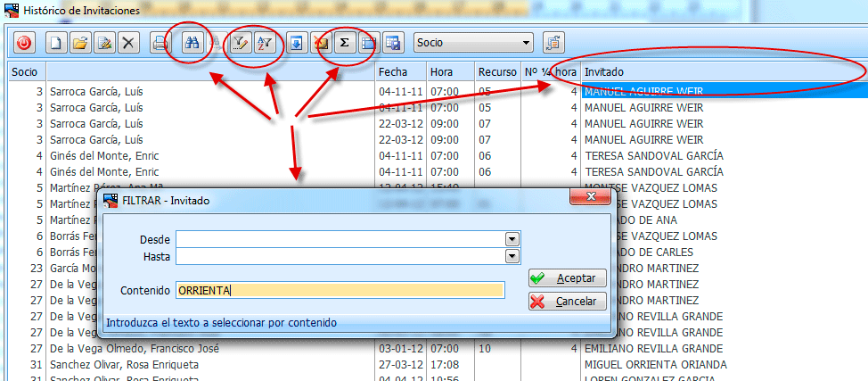Viewport: 868px width, 381px height.
Task: Click the Aceptar button
Action: point(567,278)
